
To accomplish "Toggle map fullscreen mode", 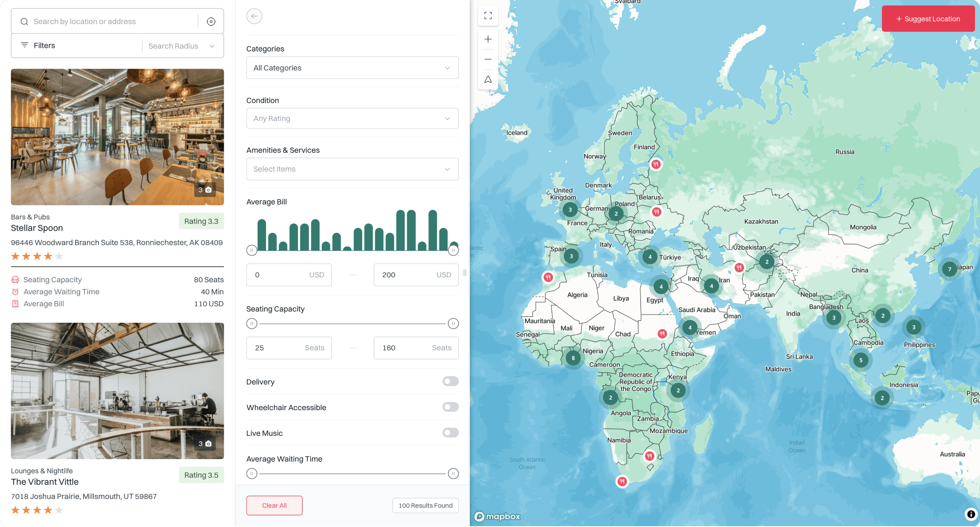I will pos(488,16).
